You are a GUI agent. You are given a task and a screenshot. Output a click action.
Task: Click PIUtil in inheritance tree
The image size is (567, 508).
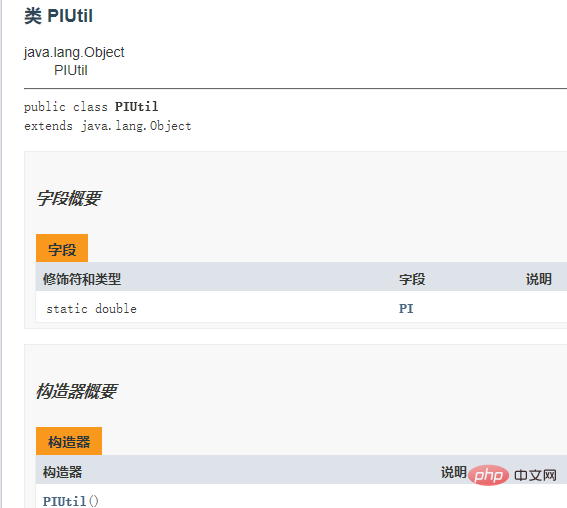[71, 70]
